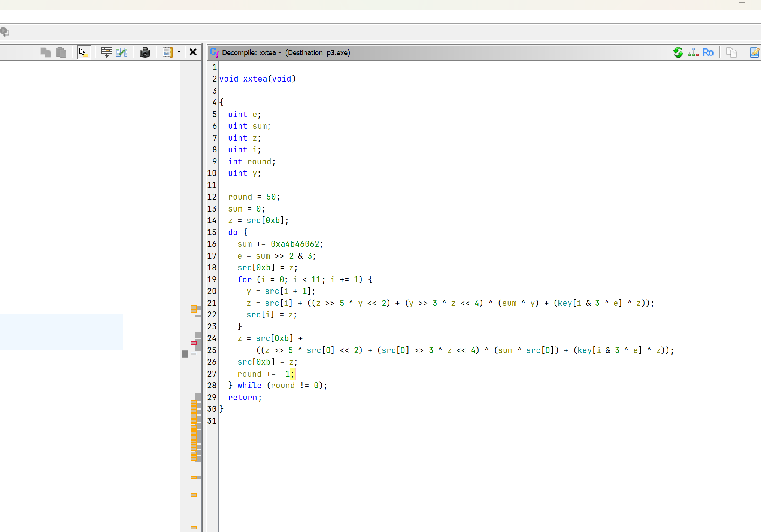761x532 pixels.
Task: Select the graph view icon
Action: [x=693, y=52]
